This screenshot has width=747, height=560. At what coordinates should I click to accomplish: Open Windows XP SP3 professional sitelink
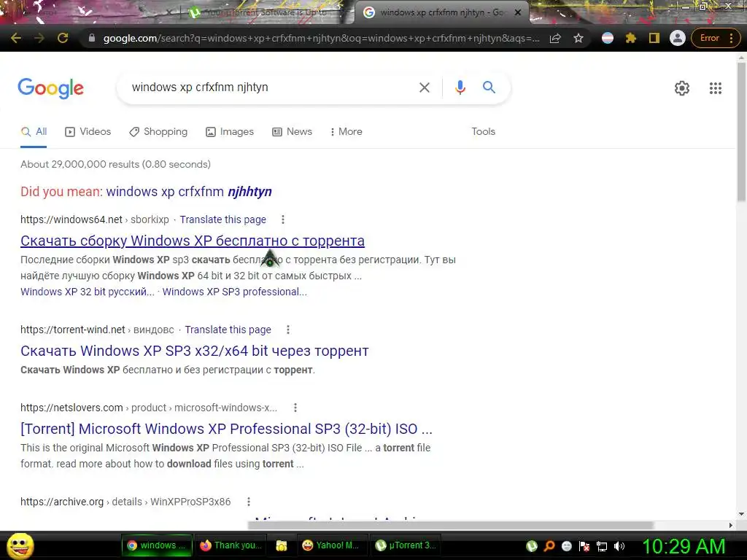click(x=234, y=292)
